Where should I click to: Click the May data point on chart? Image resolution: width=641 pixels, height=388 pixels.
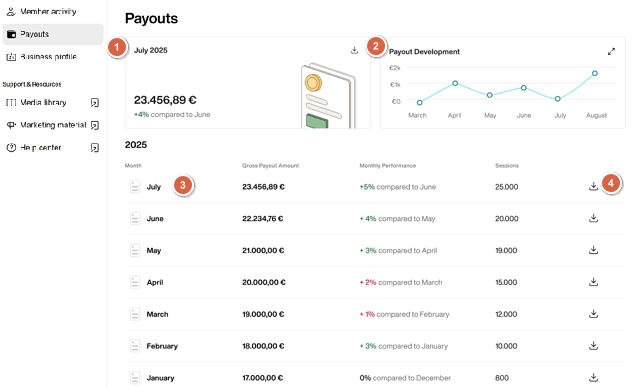point(490,95)
